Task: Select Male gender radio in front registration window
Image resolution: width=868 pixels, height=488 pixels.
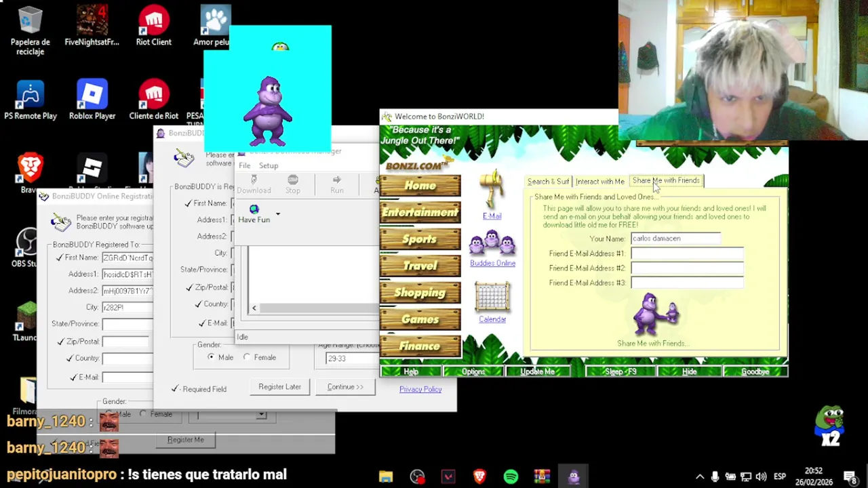Action: click(211, 357)
